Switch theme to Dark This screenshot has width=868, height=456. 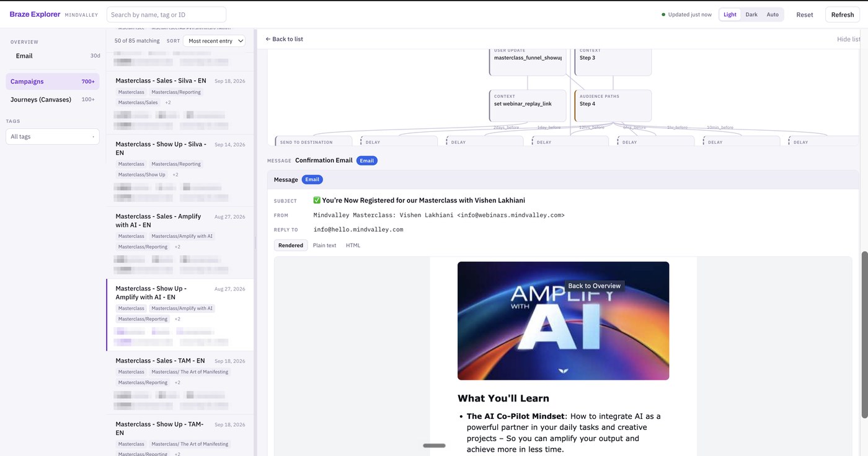coord(751,14)
